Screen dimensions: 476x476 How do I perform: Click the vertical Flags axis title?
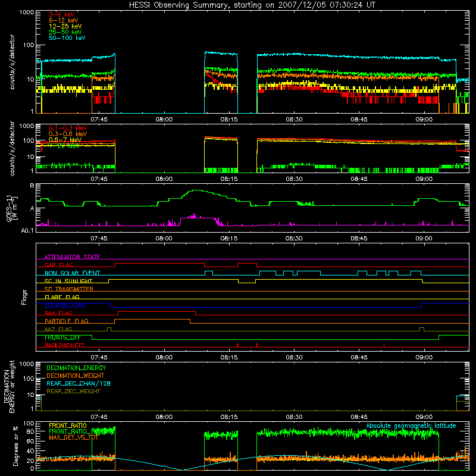pyautogui.click(x=24, y=297)
